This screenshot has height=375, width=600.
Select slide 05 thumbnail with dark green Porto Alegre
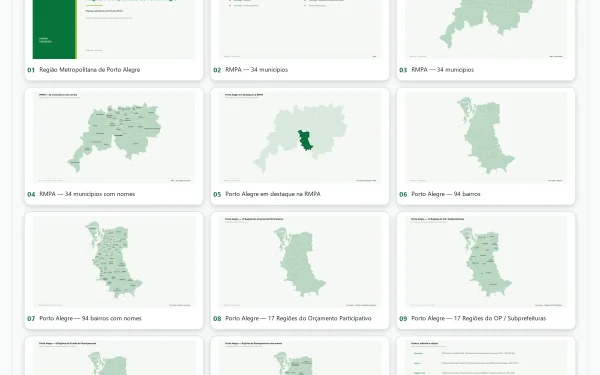click(x=300, y=137)
